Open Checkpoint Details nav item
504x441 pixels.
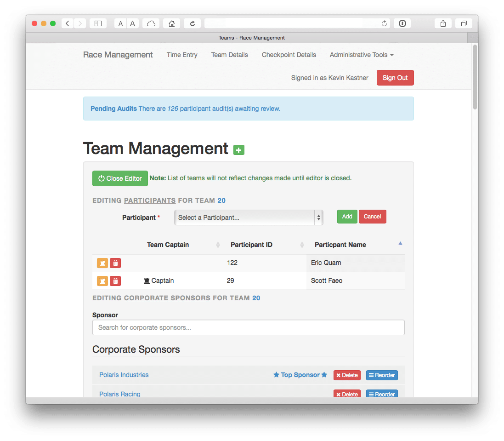click(x=289, y=55)
